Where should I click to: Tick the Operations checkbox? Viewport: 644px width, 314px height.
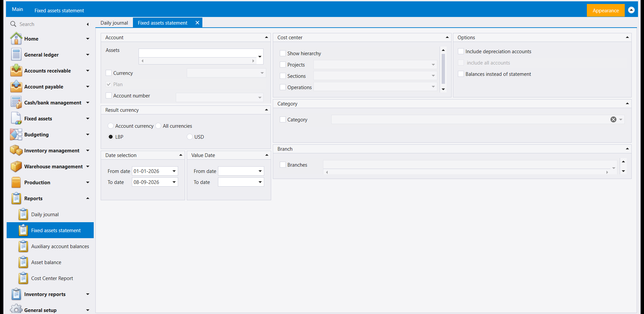[x=283, y=87]
